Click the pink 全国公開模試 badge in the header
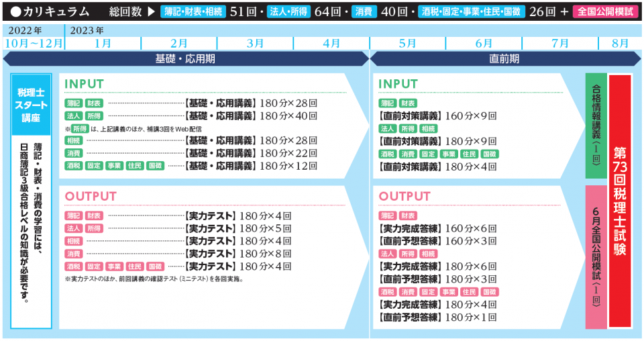Image resolution: width=644 pixels, height=341 pixels. pos(605,12)
